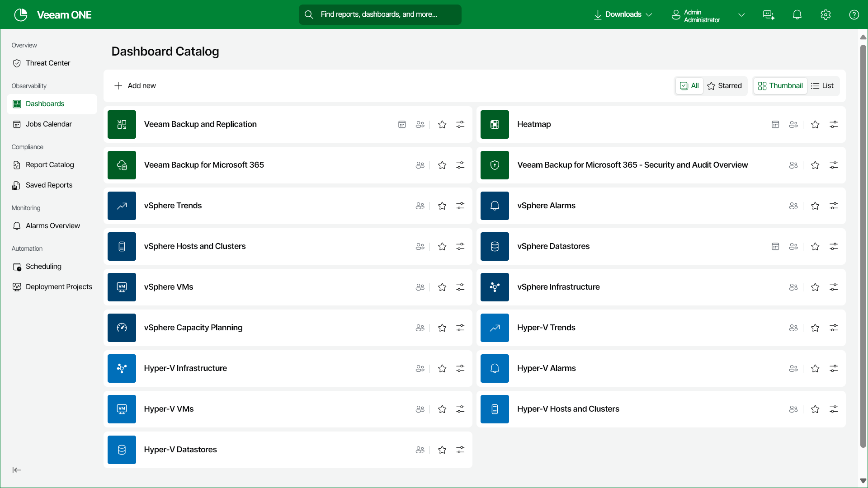Open sharing icon for Veeam Backup for Microsoft 365
Viewport: 868px width, 488px height.
point(420,165)
